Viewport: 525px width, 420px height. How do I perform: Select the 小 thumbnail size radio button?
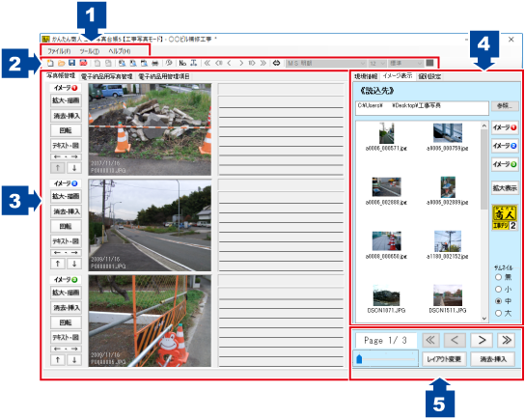tap(498, 289)
